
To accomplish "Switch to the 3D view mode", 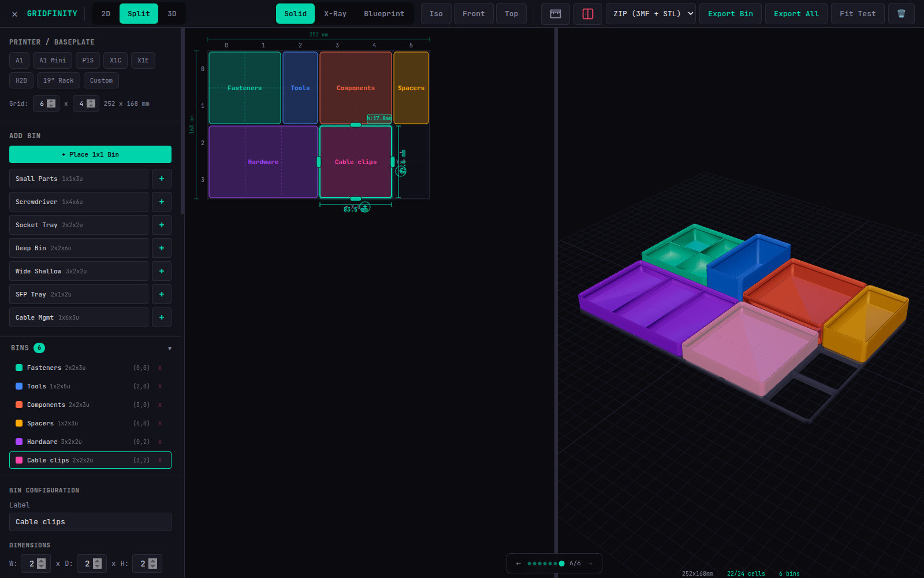I will tap(172, 14).
